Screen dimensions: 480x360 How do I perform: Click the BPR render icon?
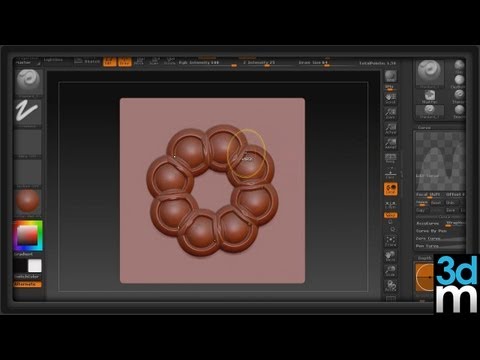[390, 76]
